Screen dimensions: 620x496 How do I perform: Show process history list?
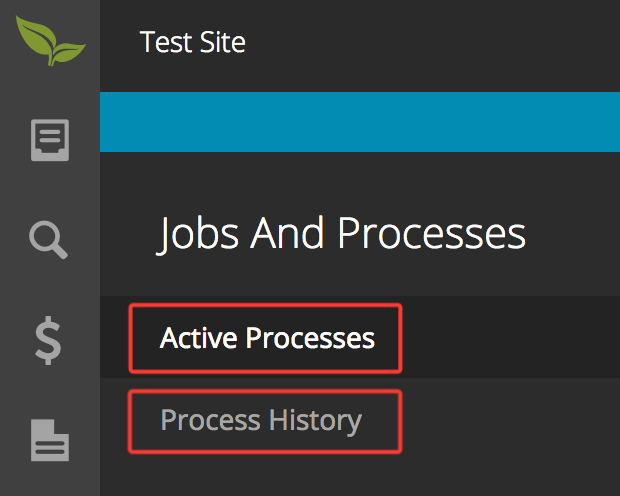pyautogui.click(x=265, y=421)
